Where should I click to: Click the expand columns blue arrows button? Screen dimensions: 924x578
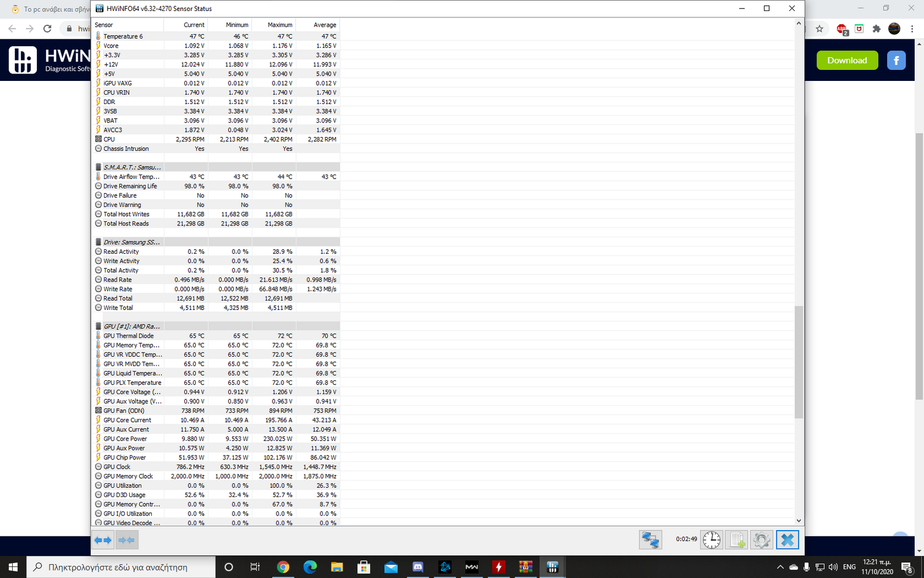point(103,540)
